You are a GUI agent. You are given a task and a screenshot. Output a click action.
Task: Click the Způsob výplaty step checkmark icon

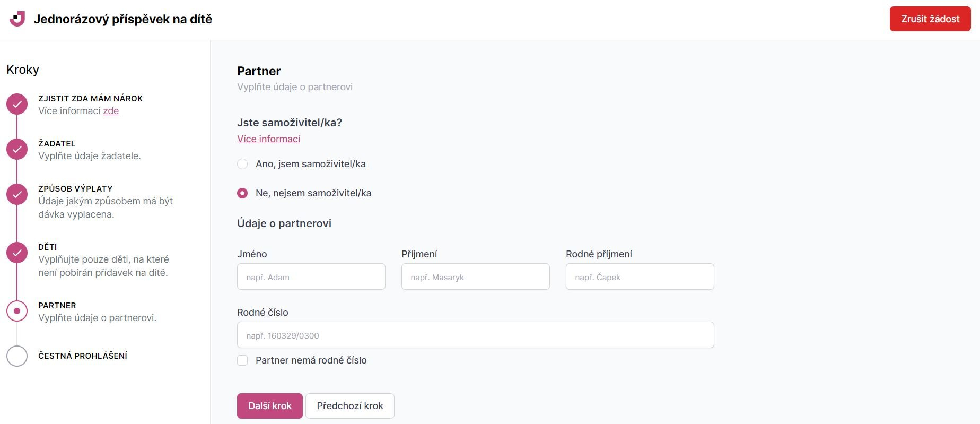coord(17,195)
